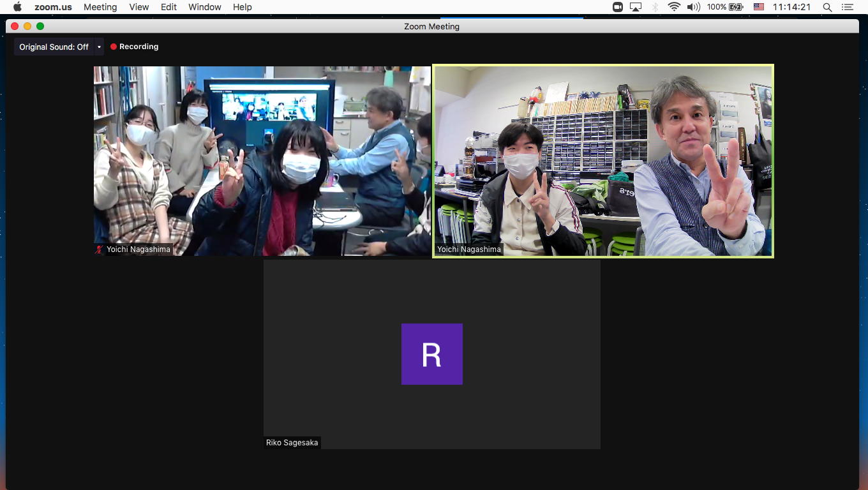Open the Wi-Fi status menu
868x490 pixels.
[674, 7]
